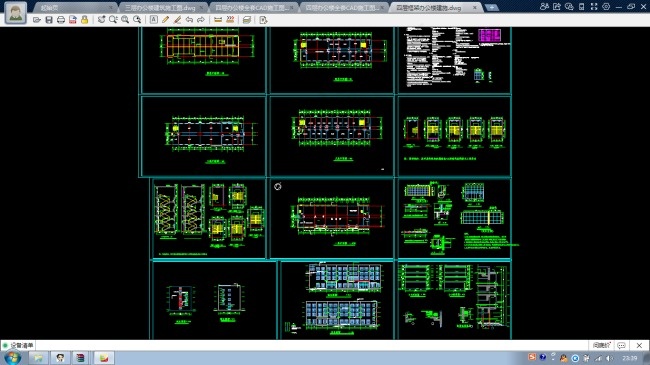Open the Windows Start menu
Image resolution: width=650 pixels, height=365 pixels.
click(12, 358)
